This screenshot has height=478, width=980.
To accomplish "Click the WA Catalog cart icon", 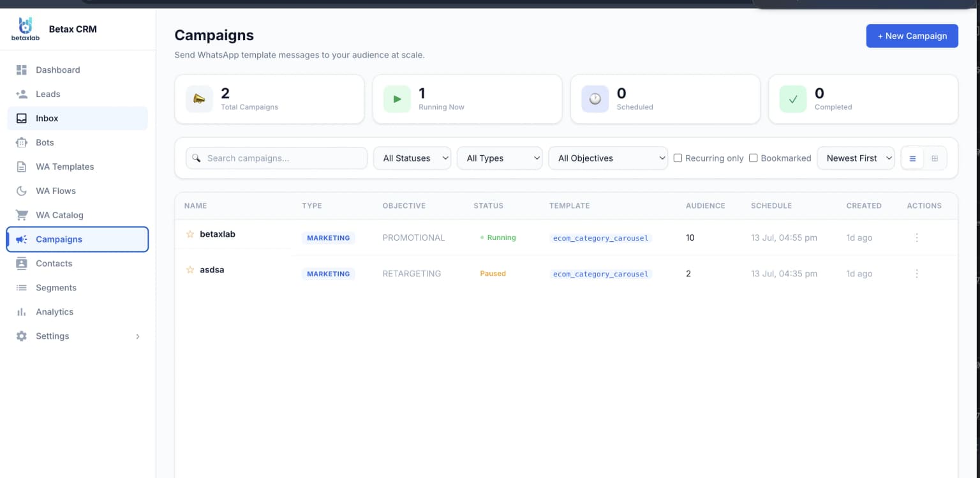I will pos(22,215).
